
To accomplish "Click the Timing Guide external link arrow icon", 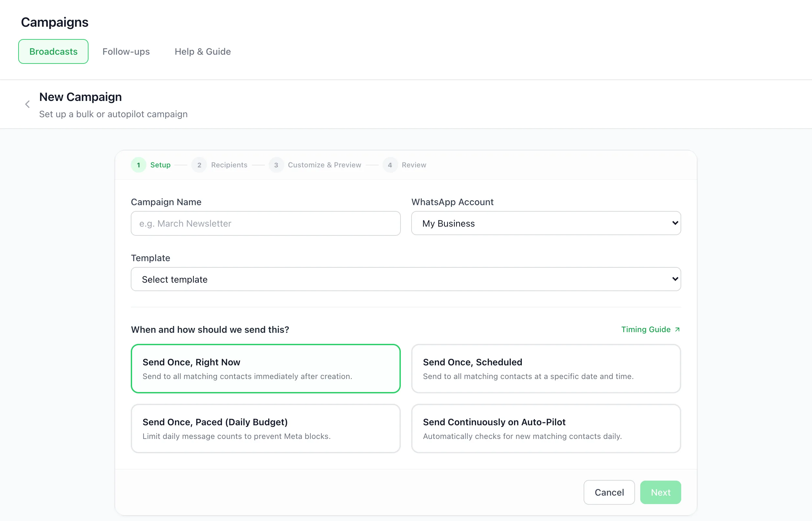I will pos(677,330).
